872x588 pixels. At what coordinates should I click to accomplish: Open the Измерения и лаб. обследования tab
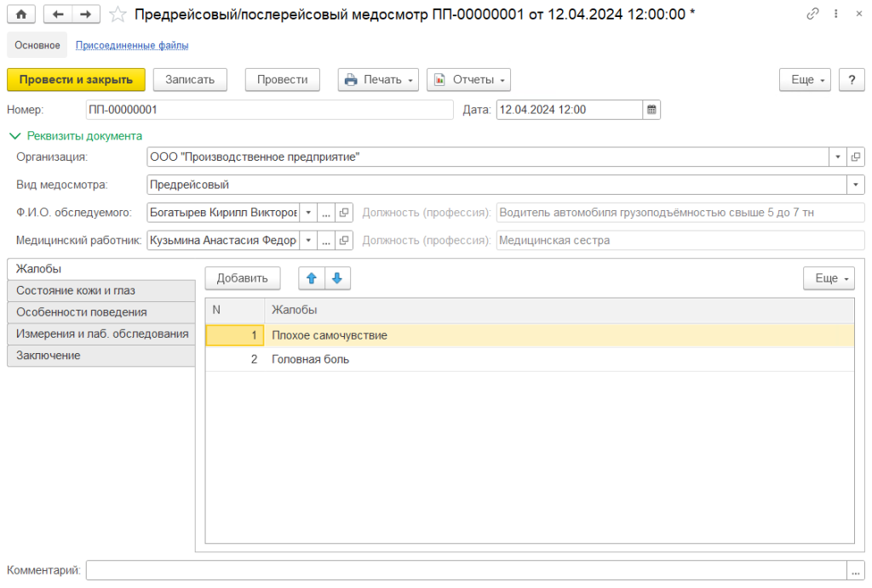[x=101, y=334]
